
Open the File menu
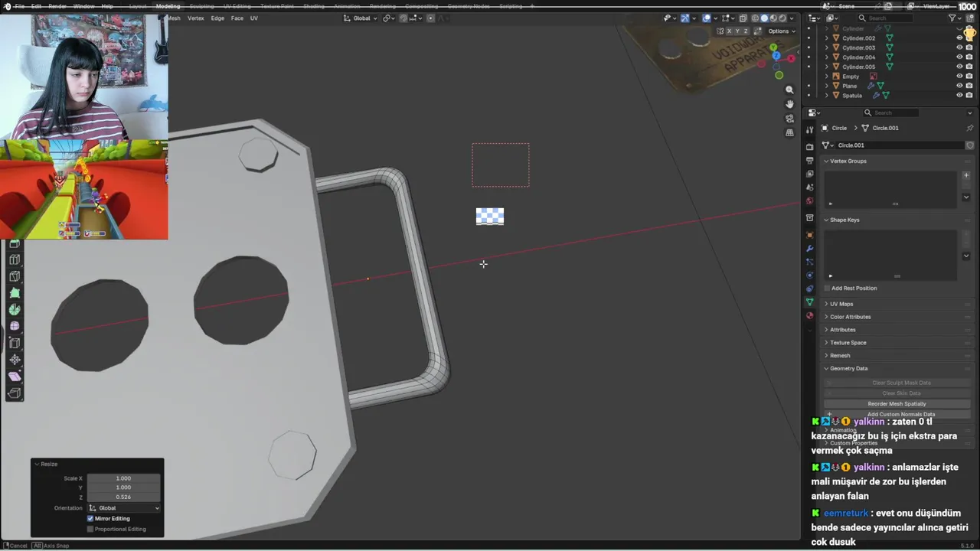[19, 6]
